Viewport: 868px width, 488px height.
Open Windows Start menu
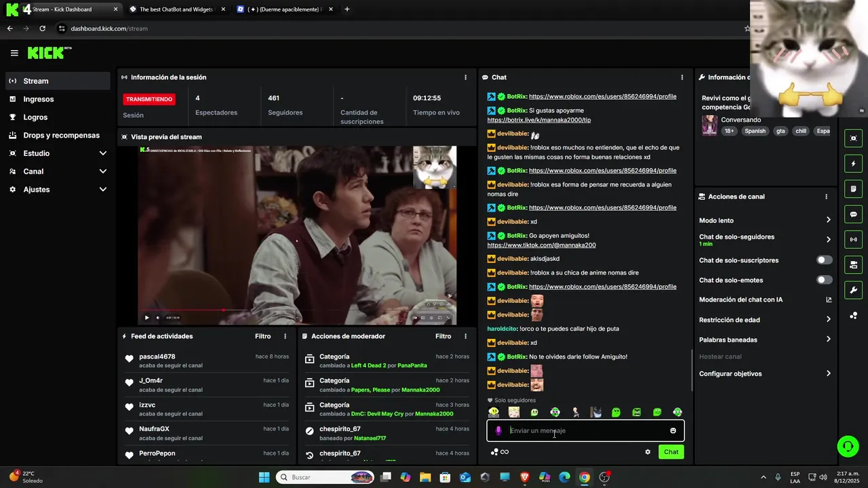(x=264, y=477)
